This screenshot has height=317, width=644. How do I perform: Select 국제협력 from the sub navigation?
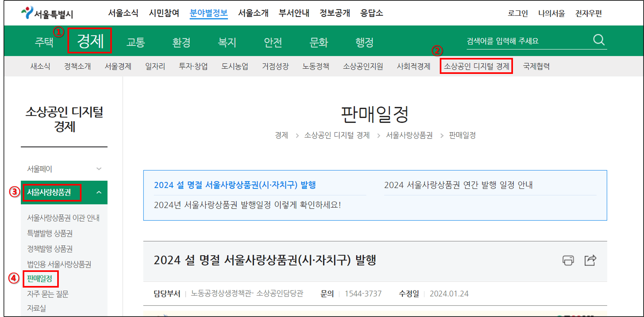pyautogui.click(x=535, y=66)
